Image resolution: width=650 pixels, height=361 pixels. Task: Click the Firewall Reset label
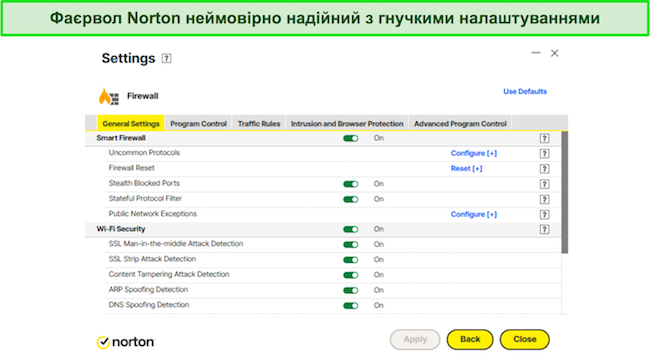[131, 168]
